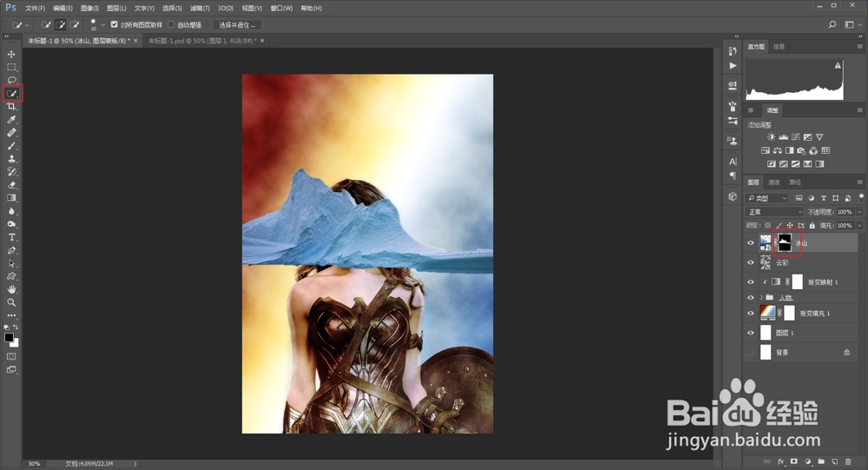Hide the 云彩 layer
Viewport: 868px width, 470px height.
(751, 262)
